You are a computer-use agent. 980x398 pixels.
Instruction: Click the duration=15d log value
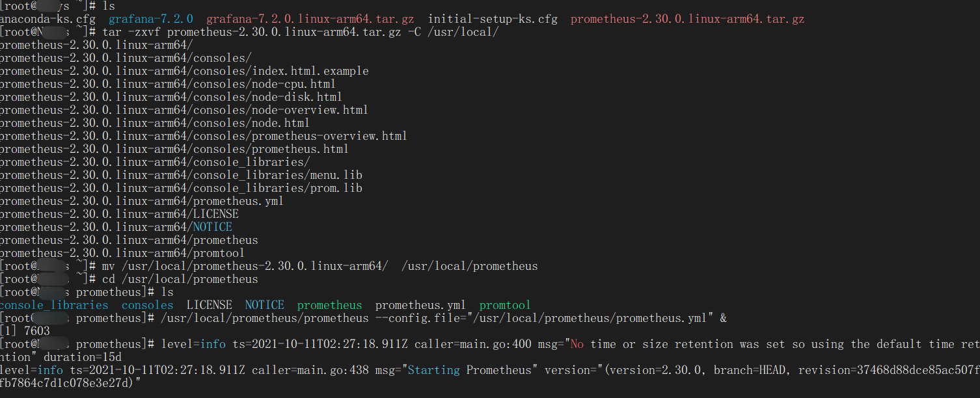[82, 357]
